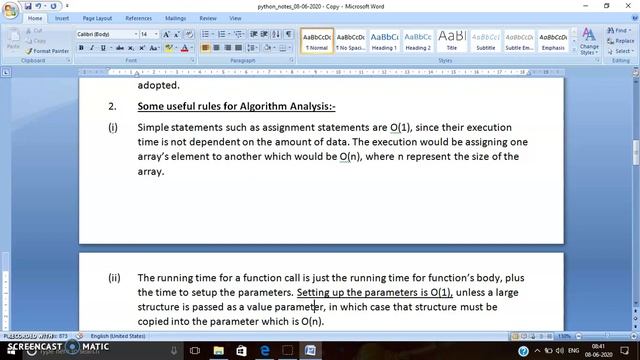Viewport: 640px width, 360px height.
Task: Click the Replace button
Action: pyautogui.click(x=621, y=41)
